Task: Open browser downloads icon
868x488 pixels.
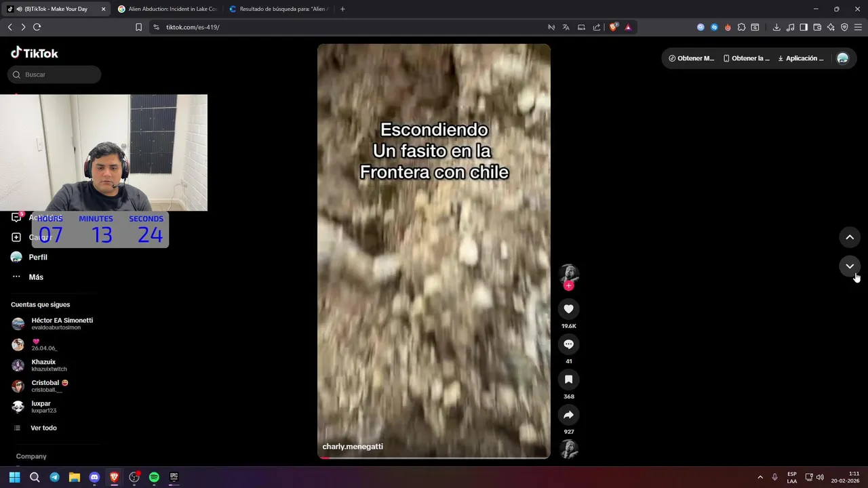Action: click(x=776, y=27)
